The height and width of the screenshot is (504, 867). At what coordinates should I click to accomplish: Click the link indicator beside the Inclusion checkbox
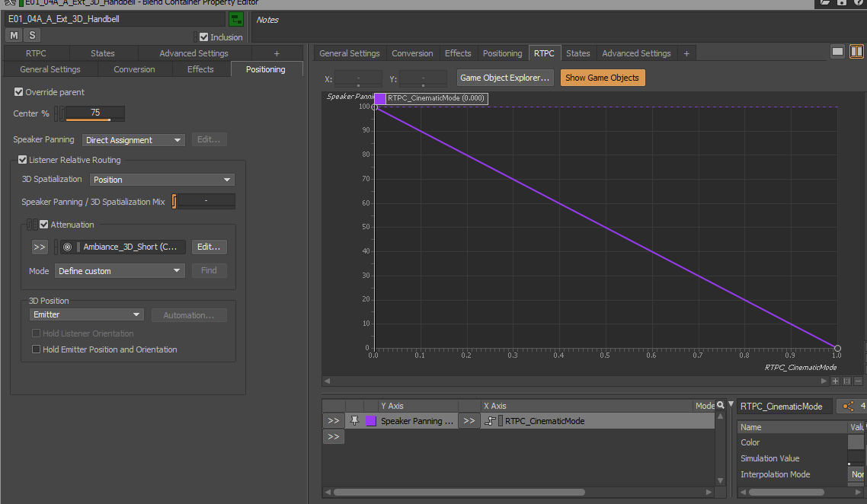click(x=196, y=37)
